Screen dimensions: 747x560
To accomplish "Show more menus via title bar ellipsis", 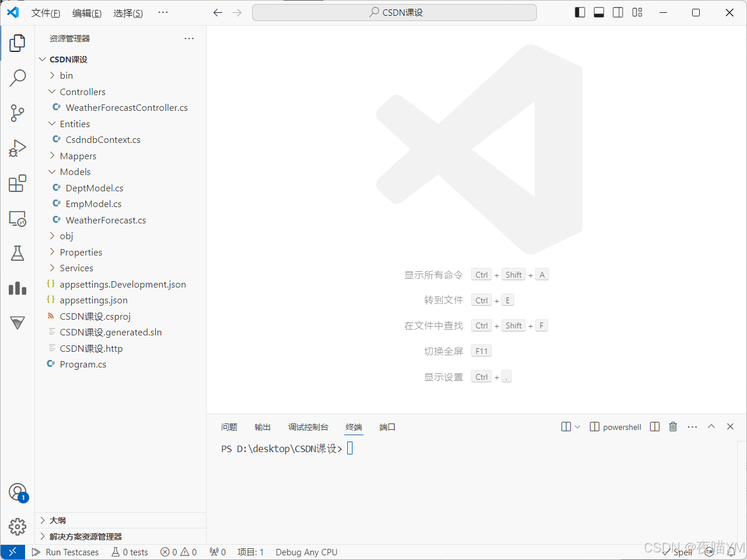I will click(x=163, y=12).
